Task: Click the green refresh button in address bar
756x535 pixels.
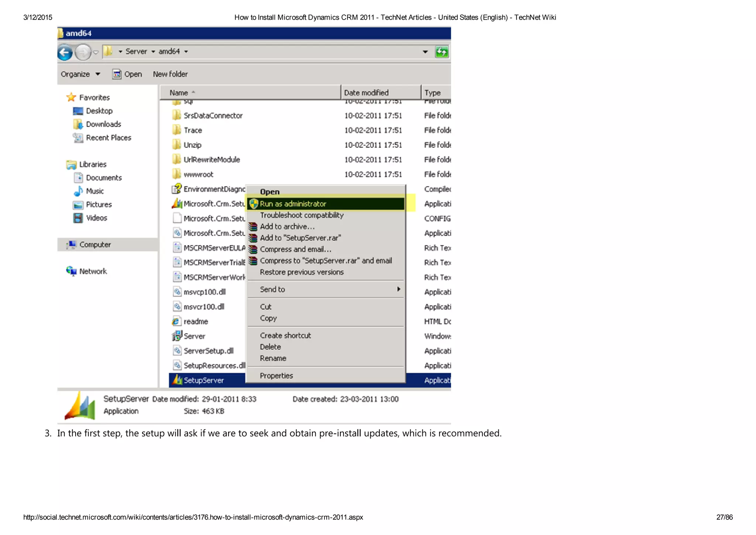Action: (x=442, y=52)
